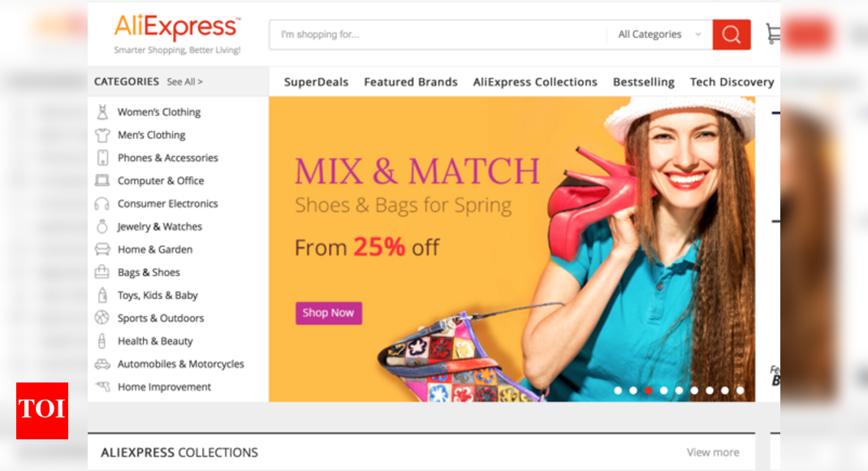Pick the Sports & Outdoors ball icon

tap(101, 318)
